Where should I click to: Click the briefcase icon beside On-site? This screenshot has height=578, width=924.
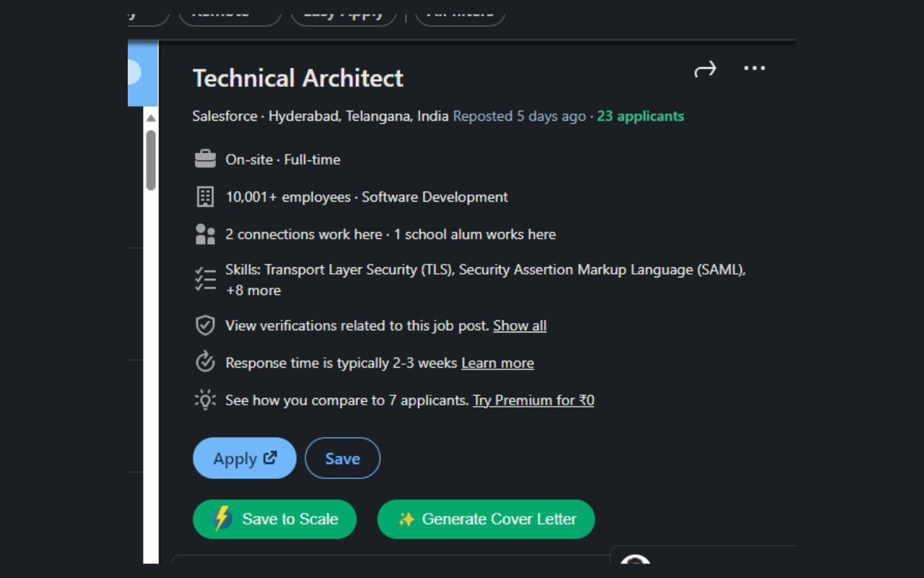pos(205,159)
